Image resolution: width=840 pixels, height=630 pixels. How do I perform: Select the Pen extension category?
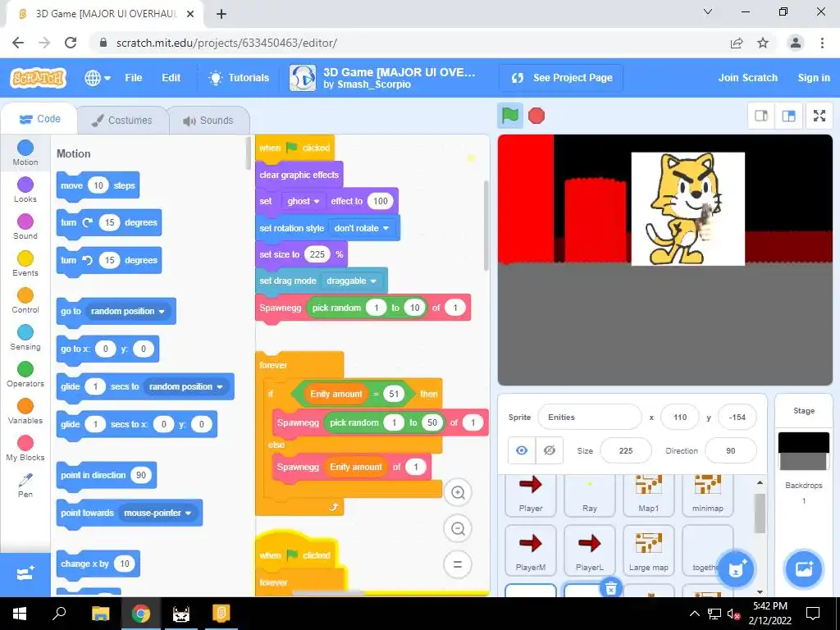pyautogui.click(x=25, y=486)
